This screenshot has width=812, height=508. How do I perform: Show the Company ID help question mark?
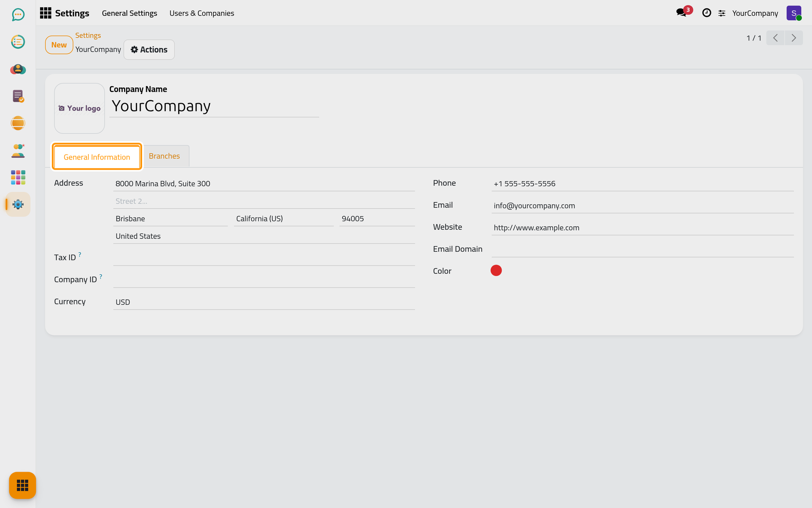click(x=101, y=276)
